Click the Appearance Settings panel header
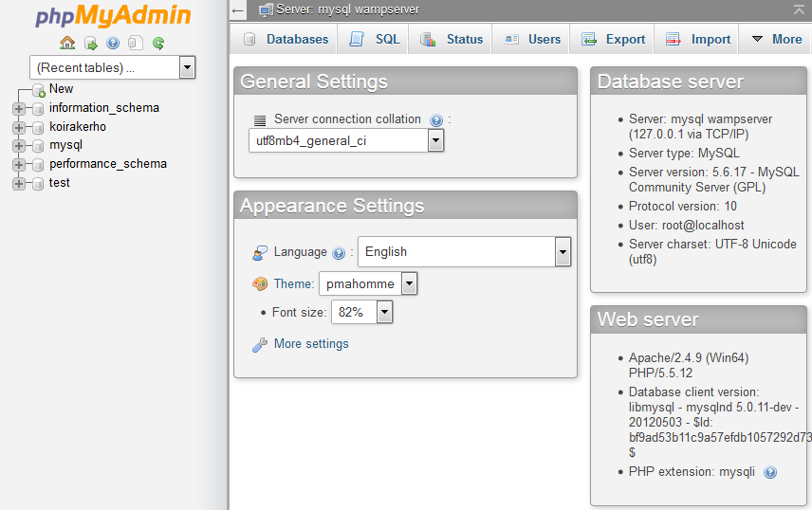This screenshot has width=812, height=510. tap(405, 206)
